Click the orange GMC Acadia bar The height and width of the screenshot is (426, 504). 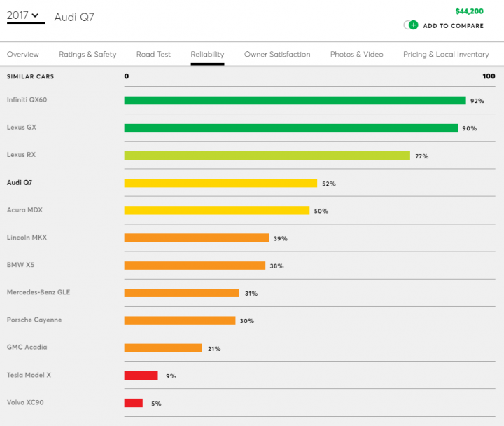point(163,348)
